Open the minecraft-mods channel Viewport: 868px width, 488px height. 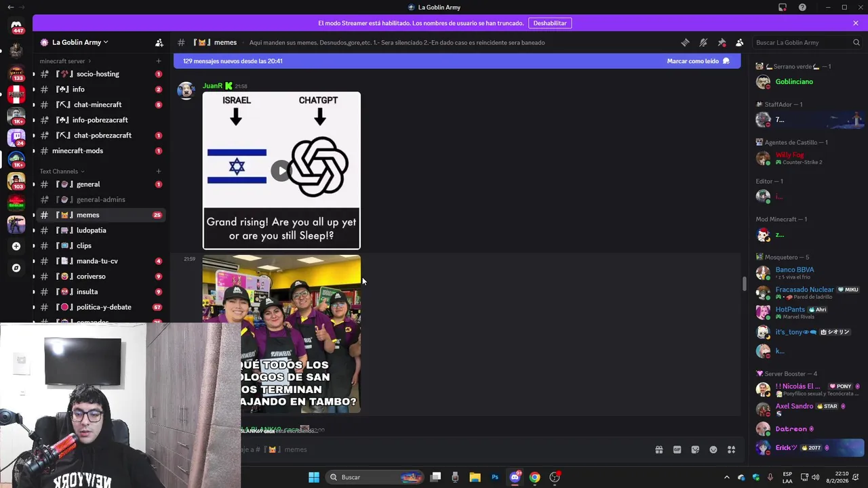pos(100,150)
